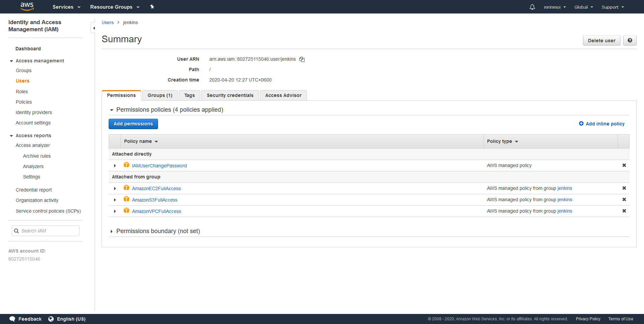Click the Delete user button
Viewport: 644px width, 324px height.
601,41
